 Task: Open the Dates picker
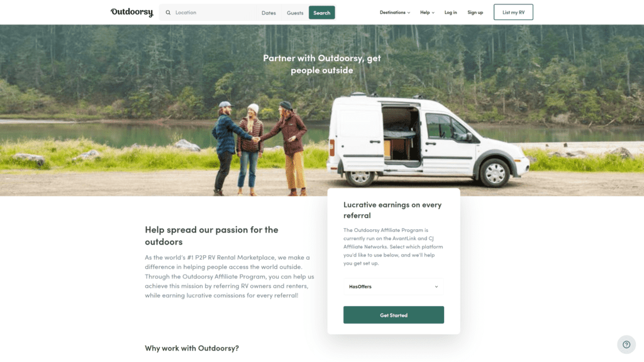click(269, 13)
